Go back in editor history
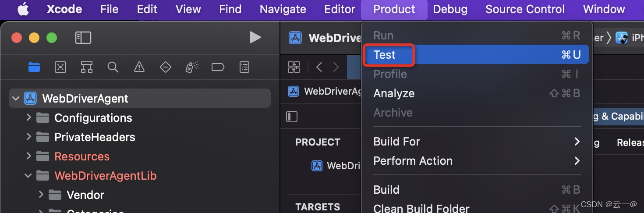Viewport: 644px width, 213px height. pos(319,67)
